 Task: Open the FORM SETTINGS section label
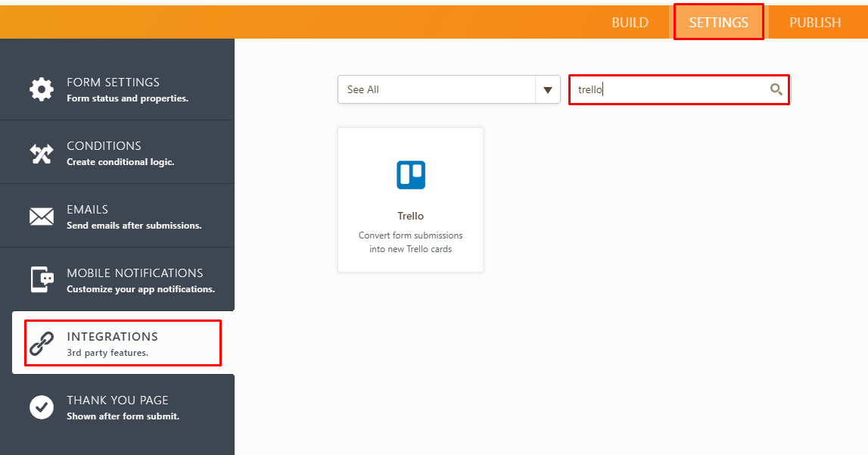point(113,82)
